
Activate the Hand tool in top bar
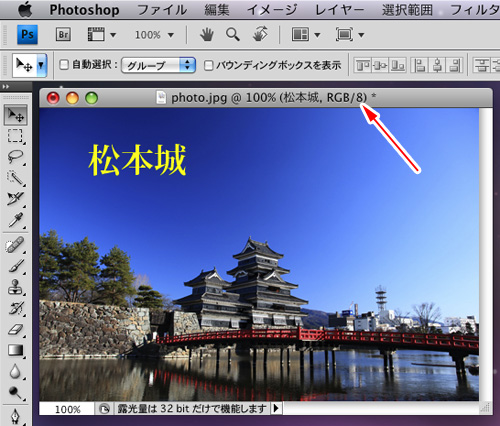207,34
